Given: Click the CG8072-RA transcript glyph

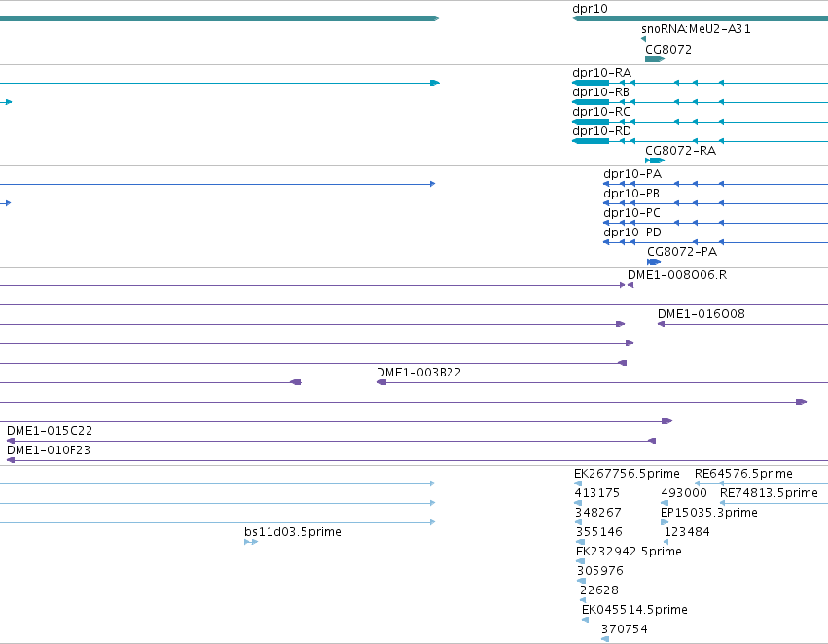Looking at the screenshot, I should coord(655,161).
